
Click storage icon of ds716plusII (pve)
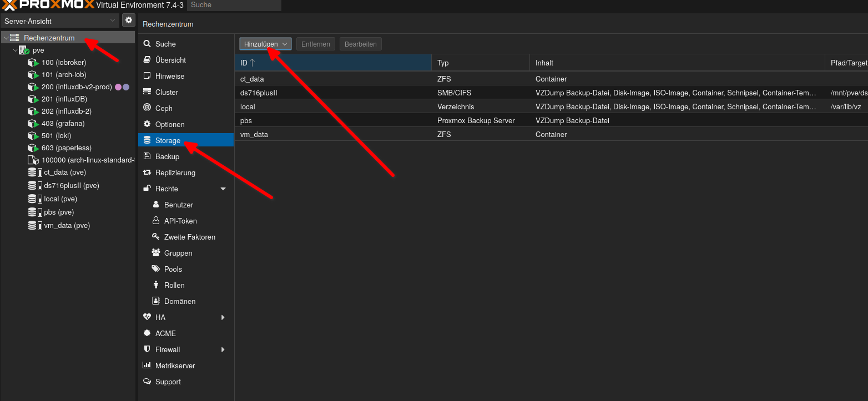pos(35,185)
